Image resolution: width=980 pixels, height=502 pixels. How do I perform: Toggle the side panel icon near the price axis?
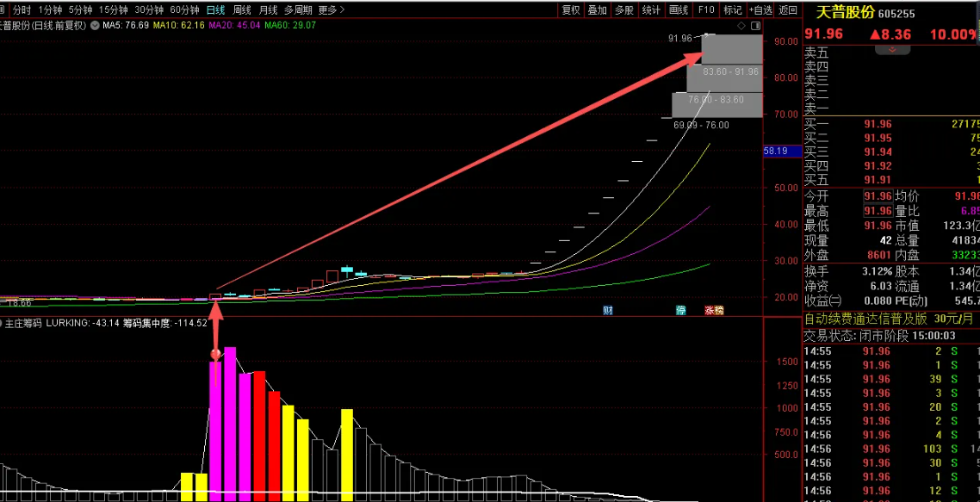755,27
